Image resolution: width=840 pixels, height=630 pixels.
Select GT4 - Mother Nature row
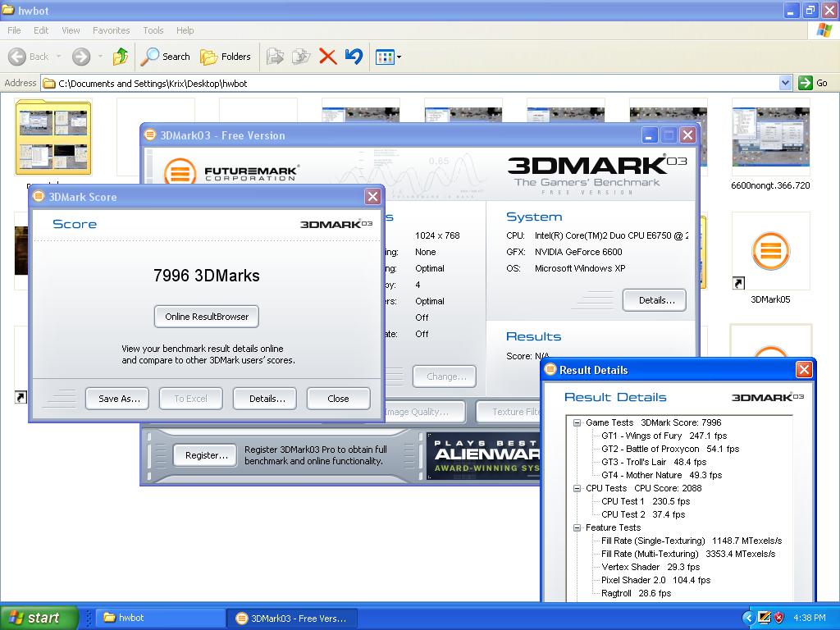[662, 475]
